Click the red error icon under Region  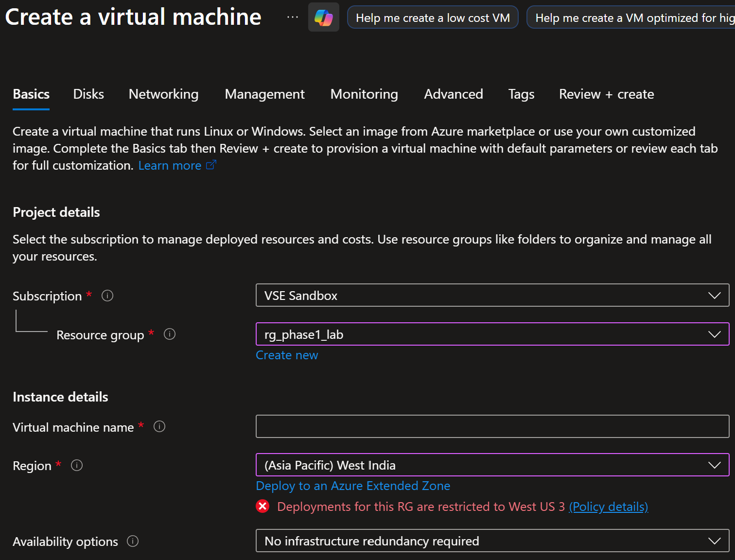(262, 507)
